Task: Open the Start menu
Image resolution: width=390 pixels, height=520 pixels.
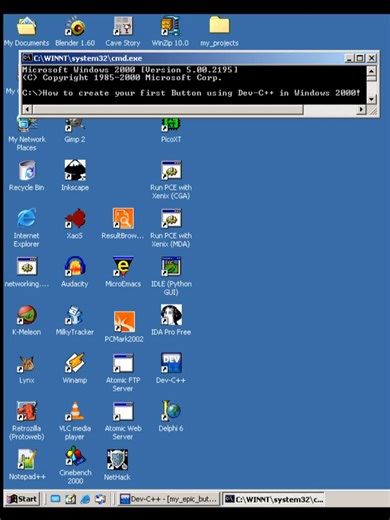Action: point(22,499)
